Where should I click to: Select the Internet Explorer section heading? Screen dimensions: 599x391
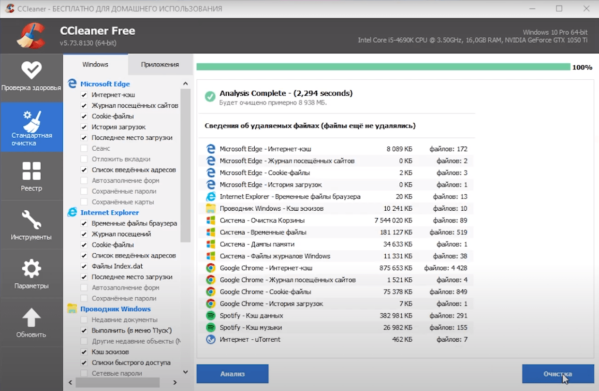pyautogui.click(x=110, y=212)
